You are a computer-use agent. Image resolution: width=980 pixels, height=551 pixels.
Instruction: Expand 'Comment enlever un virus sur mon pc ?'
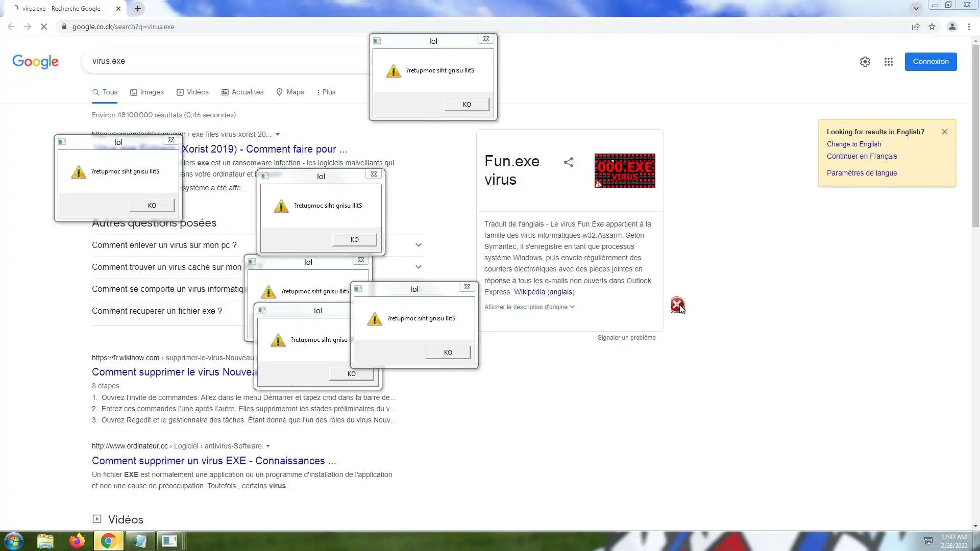point(418,245)
